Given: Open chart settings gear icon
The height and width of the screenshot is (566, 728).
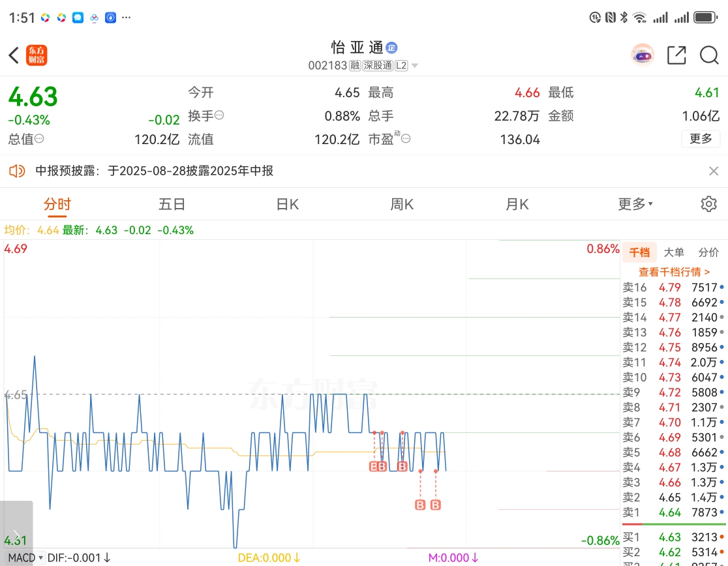Looking at the screenshot, I should coord(709,204).
